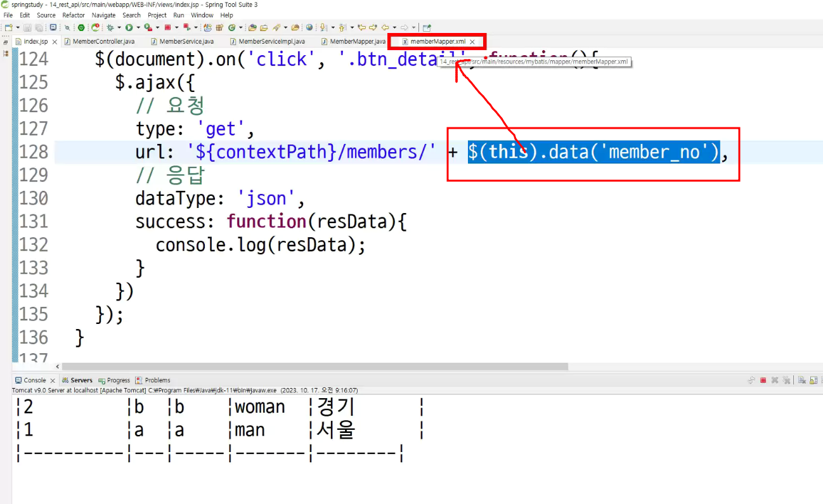Click the green Run icon
This screenshot has height=504, width=823.
click(129, 27)
